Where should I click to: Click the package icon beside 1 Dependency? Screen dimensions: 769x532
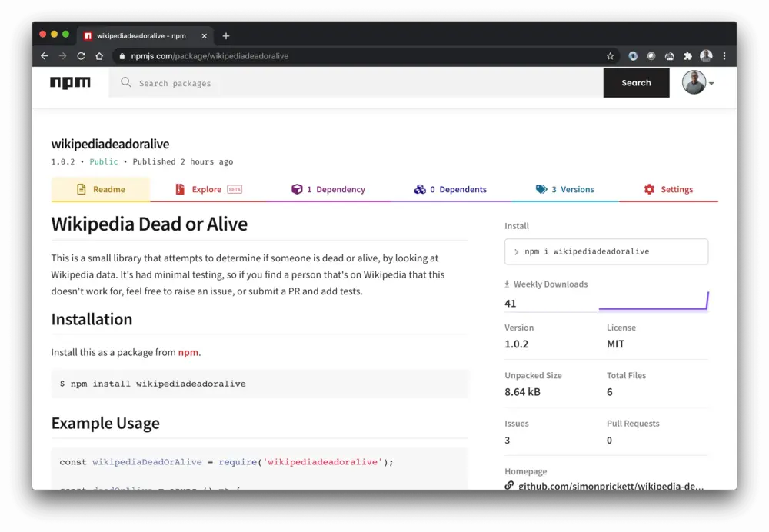click(298, 189)
